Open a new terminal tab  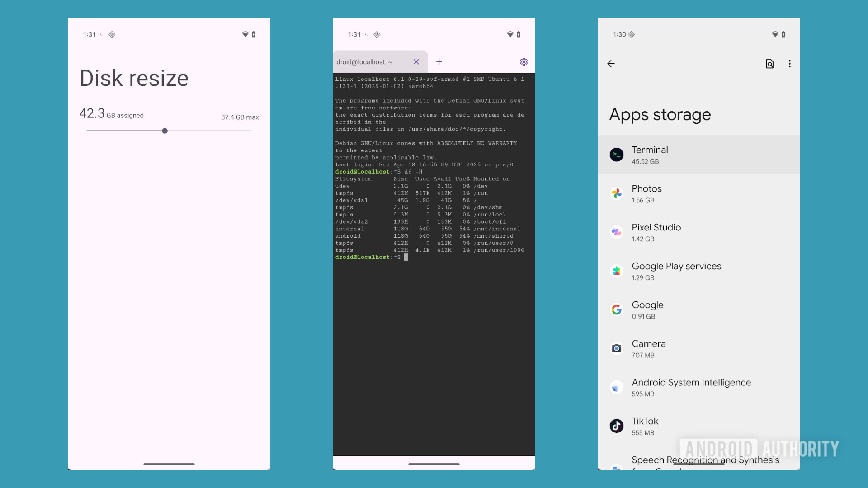(x=439, y=62)
